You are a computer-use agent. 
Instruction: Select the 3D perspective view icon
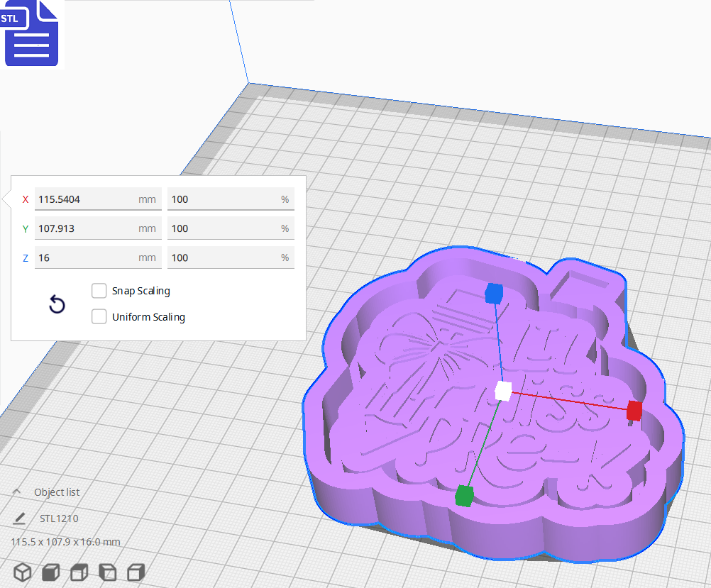[x=22, y=572]
